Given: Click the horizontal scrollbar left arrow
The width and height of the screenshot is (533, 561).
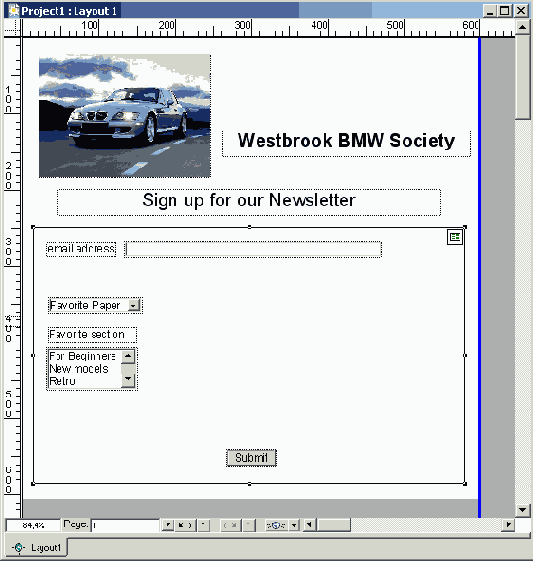Looking at the screenshot, I should coord(310,525).
